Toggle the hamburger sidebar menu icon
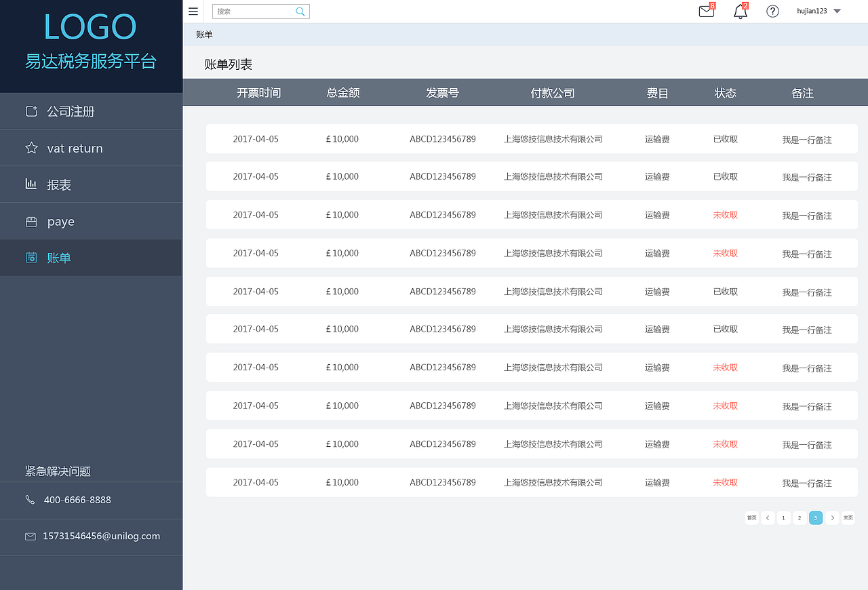Viewport: 868px width, 590px height. click(193, 12)
